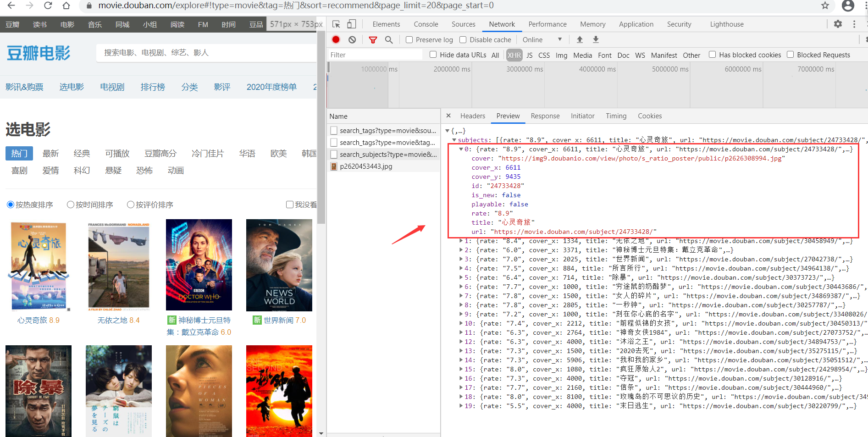Open DevTools settings gear

[x=838, y=24]
